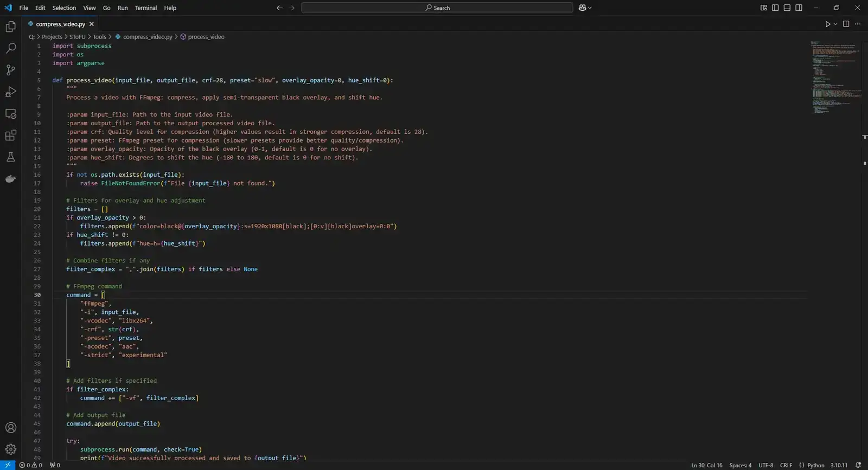This screenshot has width=868, height=470.
Task: Open the Docker view
Action: pos(10,179)
